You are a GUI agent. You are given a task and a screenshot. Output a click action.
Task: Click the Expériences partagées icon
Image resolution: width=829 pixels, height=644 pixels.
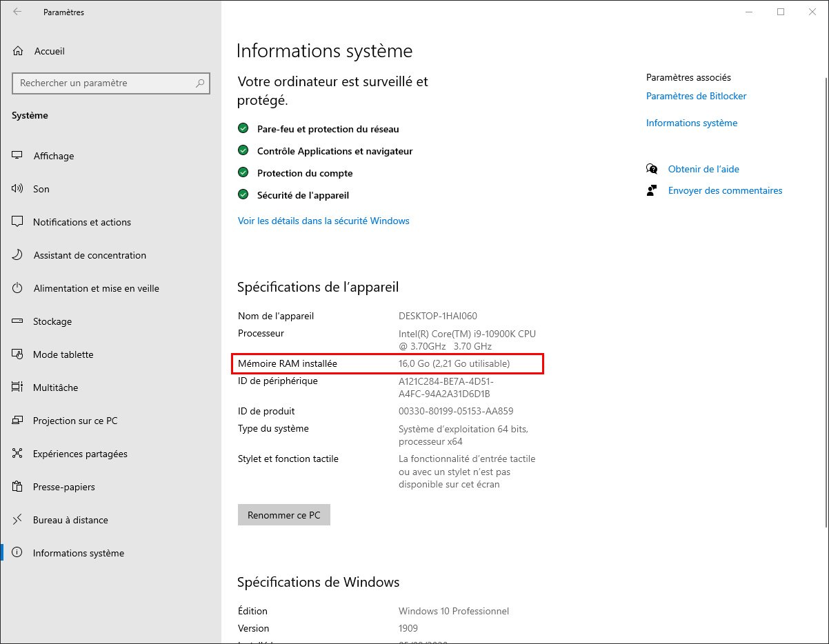(18, 454)
